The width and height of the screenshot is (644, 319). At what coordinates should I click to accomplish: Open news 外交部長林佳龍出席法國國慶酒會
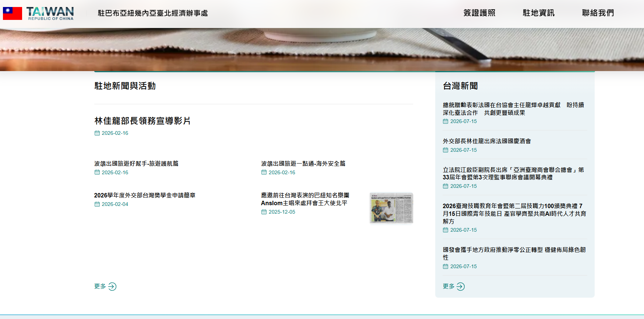(487, 141)
